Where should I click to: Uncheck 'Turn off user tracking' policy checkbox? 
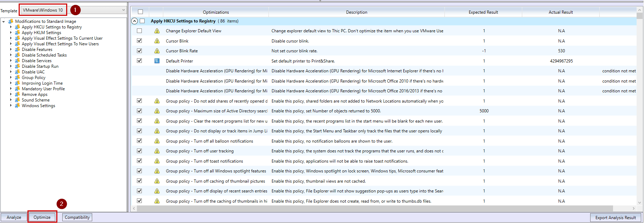(139, 151)
